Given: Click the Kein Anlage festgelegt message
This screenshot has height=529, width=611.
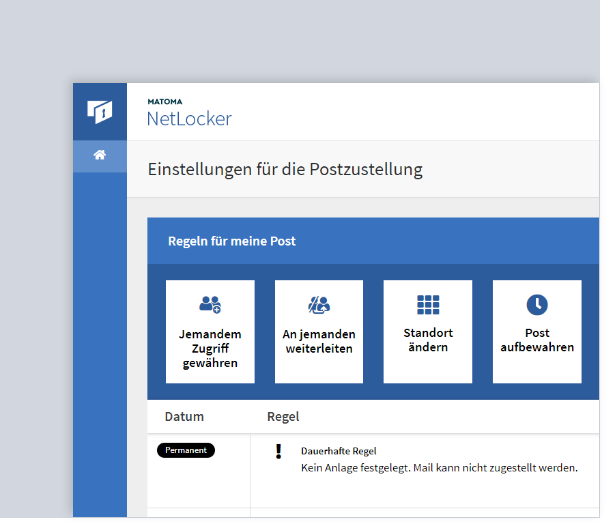Looking at the screenshot, I should pos(439,468).
